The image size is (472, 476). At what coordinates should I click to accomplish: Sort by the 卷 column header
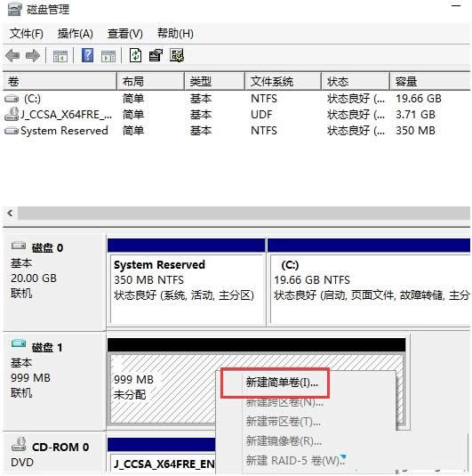(x=60, y=82)
